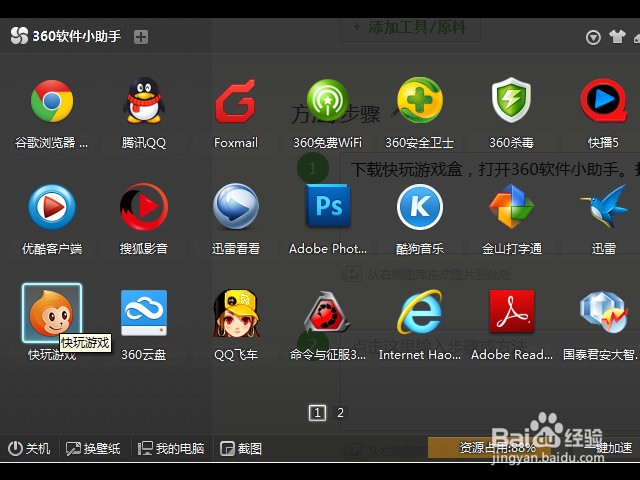Screen dimensions: 640x480
Task: Open the Google Chrome browser icon
Action: coord(52,101)
